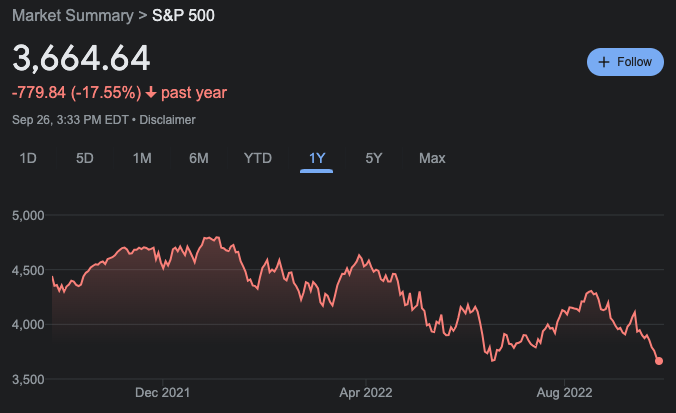The height and width of the screenshot is (413, 676).
Task: Click the Aug 2022 axis label
Action: [x=563, y=393]
